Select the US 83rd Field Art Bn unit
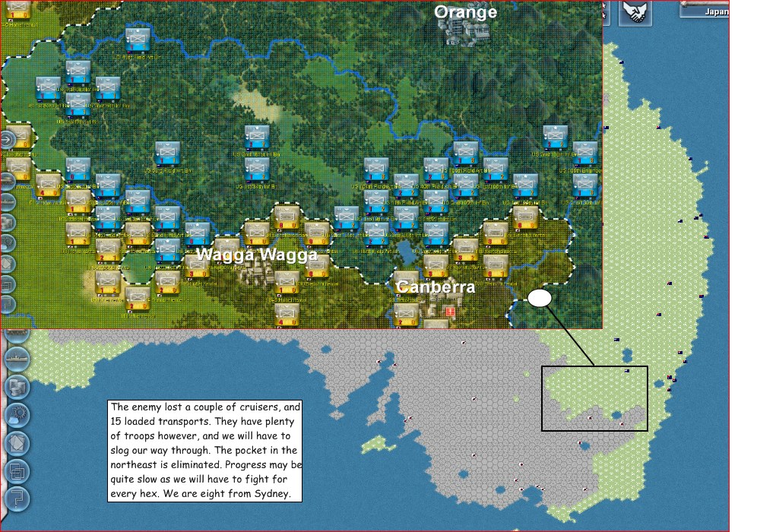 tap(167, 154)
